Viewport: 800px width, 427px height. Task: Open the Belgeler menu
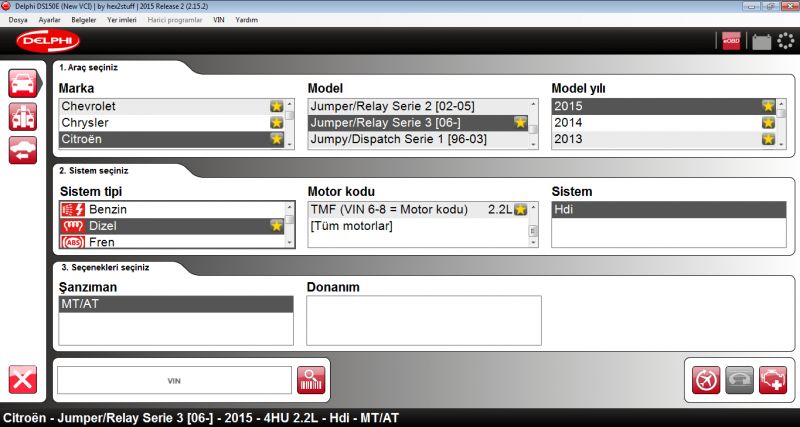pos(84,20)
